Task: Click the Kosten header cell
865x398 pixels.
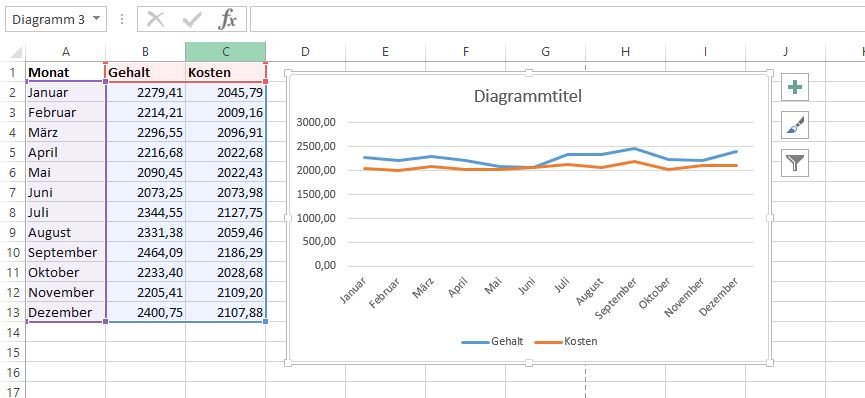Action: 226,72
